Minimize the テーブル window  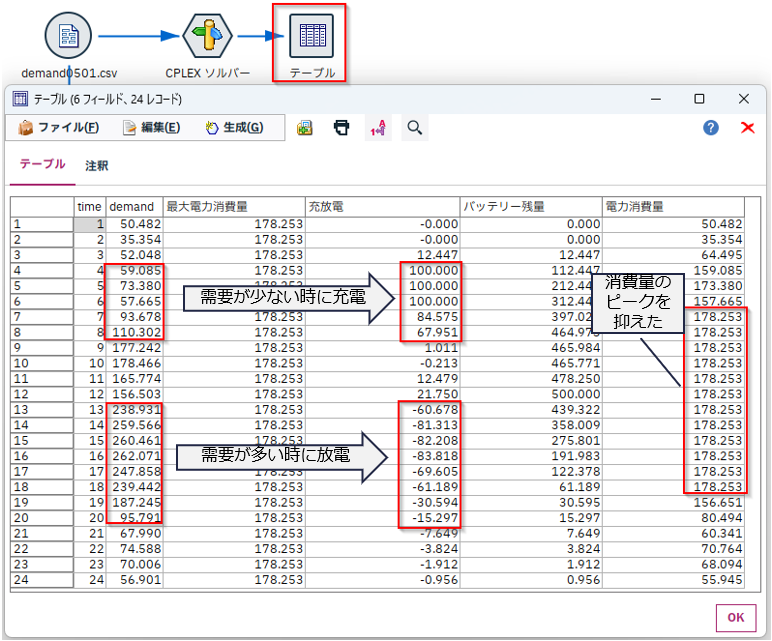[656, 99]
